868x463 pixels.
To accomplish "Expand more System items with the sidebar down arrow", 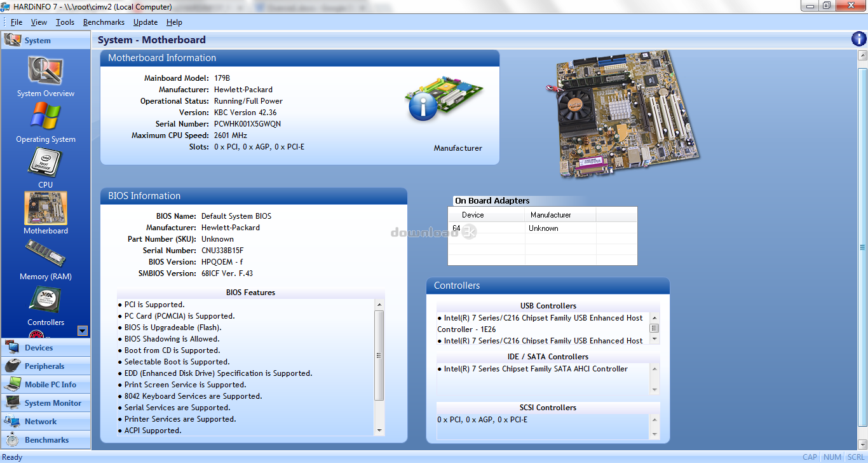I will (x=82, y=330).
